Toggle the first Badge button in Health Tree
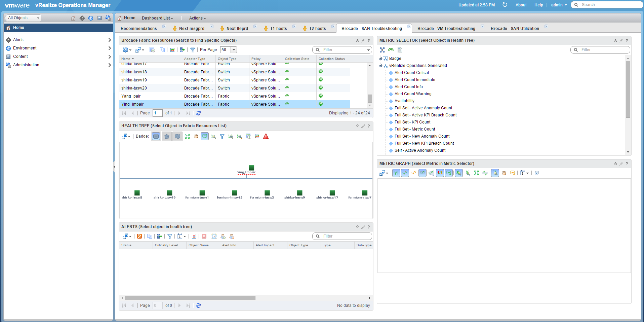The width and height of the screenshot is (644, 322). point(156,136)
